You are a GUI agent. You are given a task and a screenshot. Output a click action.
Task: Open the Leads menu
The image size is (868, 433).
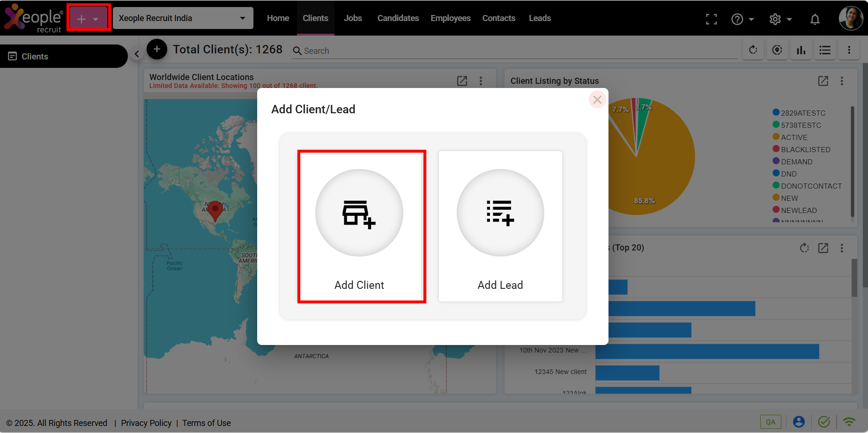point(540,18)
